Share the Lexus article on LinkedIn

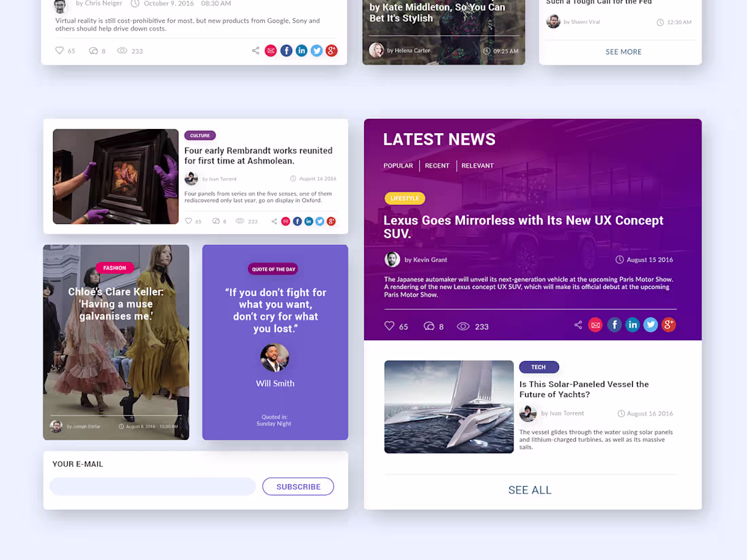point(632,324)
